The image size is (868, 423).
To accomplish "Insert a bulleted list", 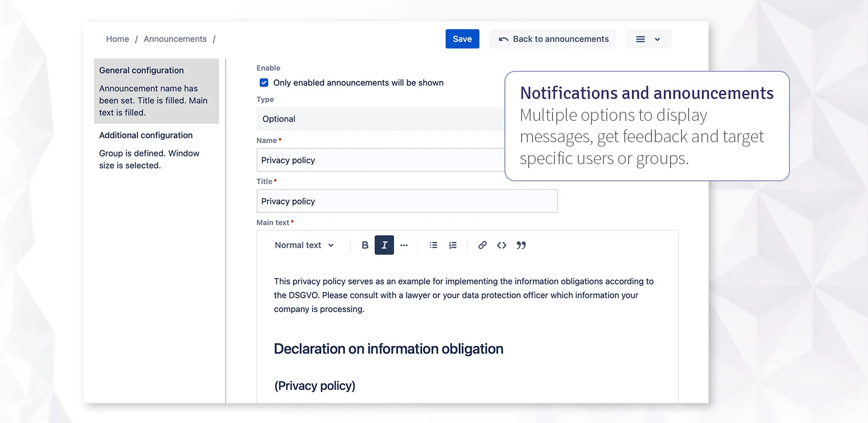I will pyautogui.click(x=434, y=245).
